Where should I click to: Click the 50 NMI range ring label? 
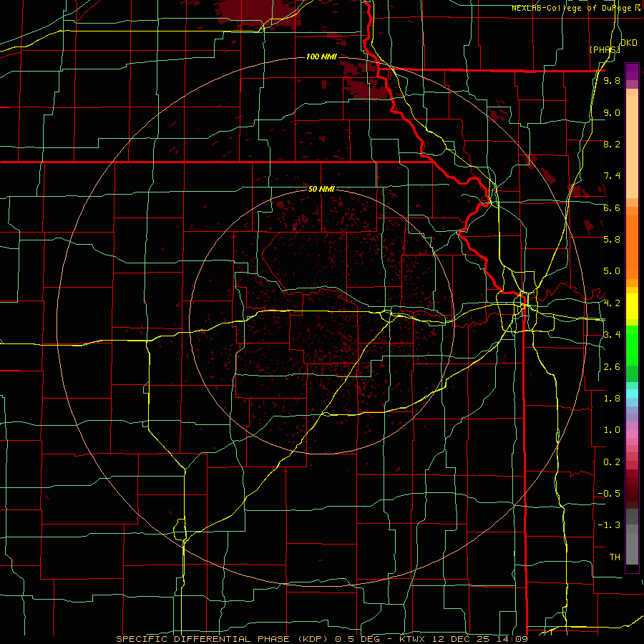click(x=321, y=189)
